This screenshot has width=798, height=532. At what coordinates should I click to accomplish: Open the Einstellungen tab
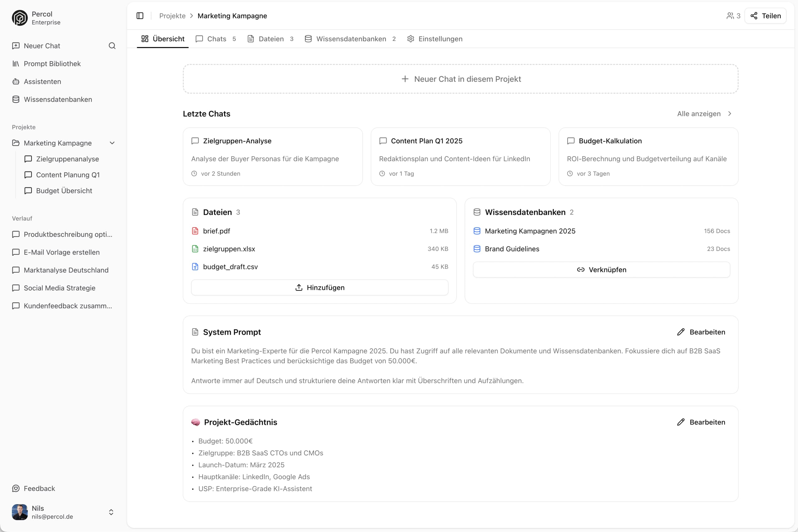coord(435,39)
